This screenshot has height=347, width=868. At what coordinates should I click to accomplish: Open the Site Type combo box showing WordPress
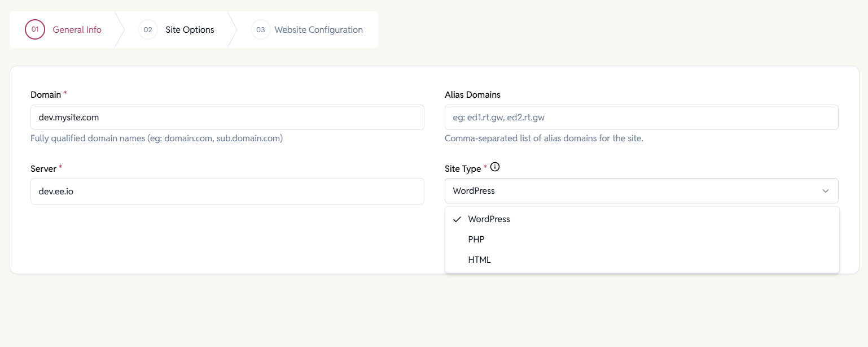[642, 191]
